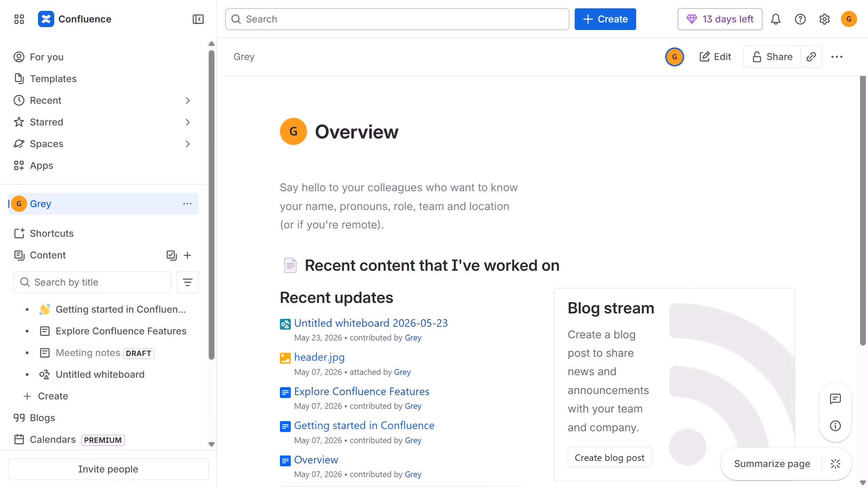868x488 pixels.
Task: Open the content tree filter icon
Action: click(x=187, y=282)
